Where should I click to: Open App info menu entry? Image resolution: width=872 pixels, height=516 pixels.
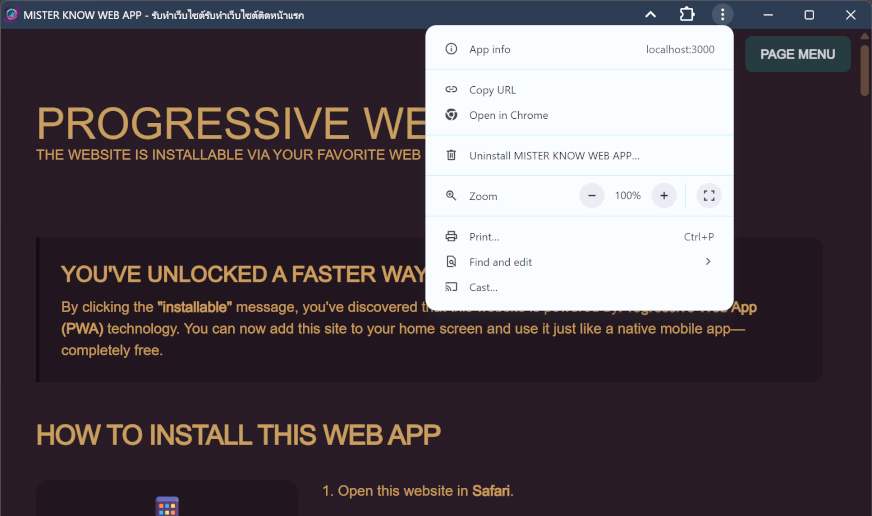click(x=579, y=49)
